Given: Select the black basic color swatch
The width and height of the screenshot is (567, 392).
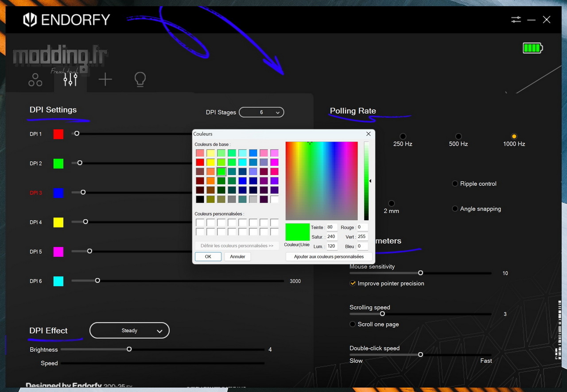Looking at the screenshot, I should [200, 200].
